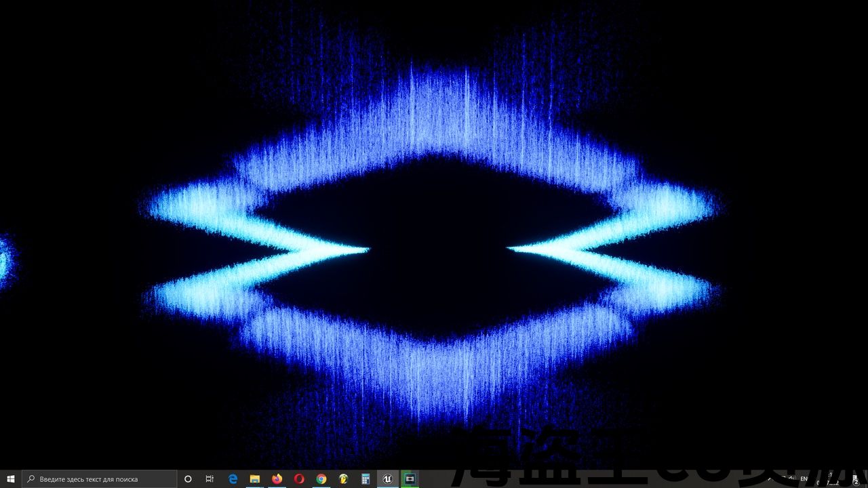The width and height of the screenshot is (868, 488).
Task: Launch Google Chrome from the taskbar
Action: pos(321,479)
